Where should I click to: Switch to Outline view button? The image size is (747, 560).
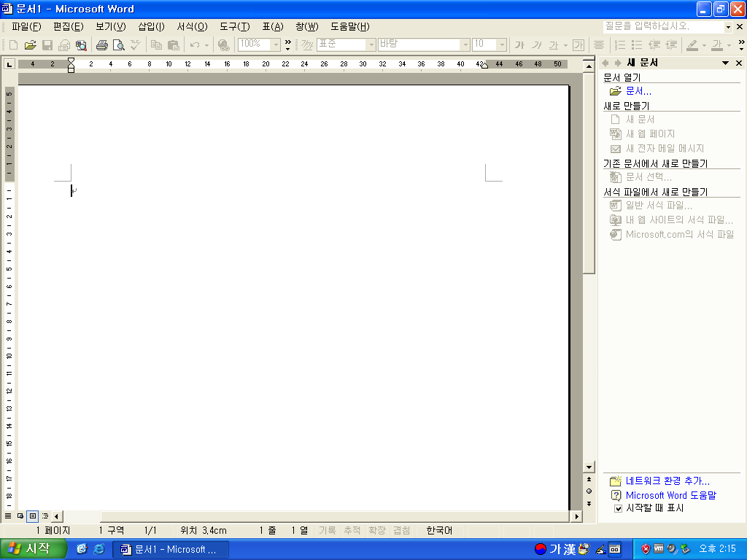[x=45, y=516]
